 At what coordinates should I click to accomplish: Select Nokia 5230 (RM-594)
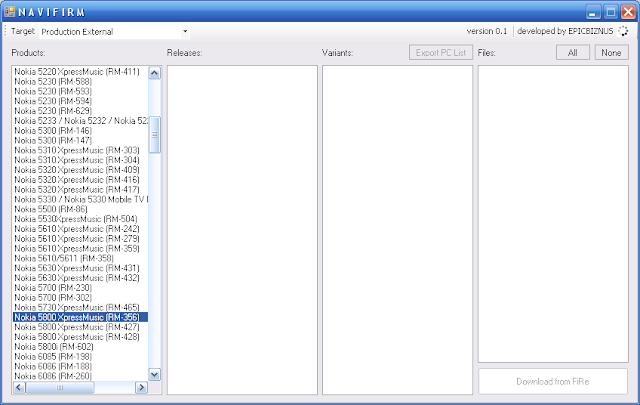(x=80, y=101)
